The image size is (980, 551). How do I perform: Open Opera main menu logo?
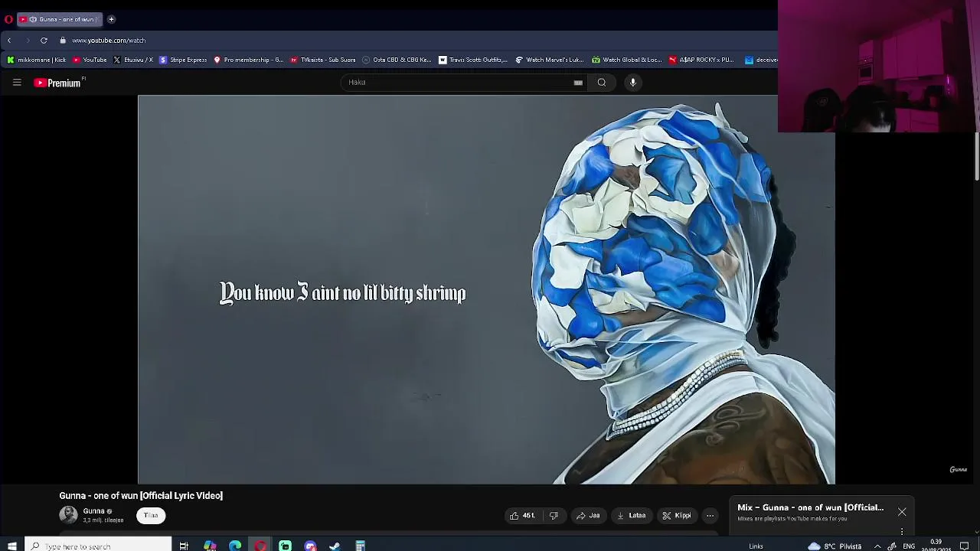[8, 19]
